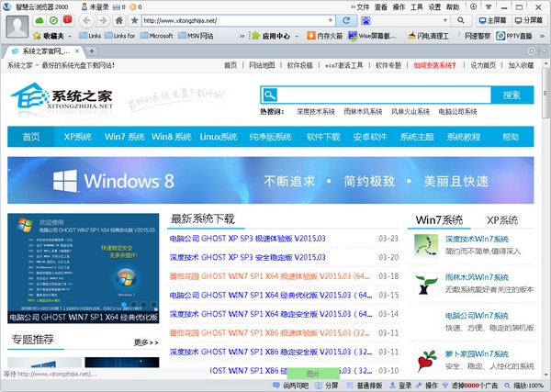551x392 pixels.
Task: Expand the 收藏夹 favorites dropdown
Action: (x=51, y=35)
